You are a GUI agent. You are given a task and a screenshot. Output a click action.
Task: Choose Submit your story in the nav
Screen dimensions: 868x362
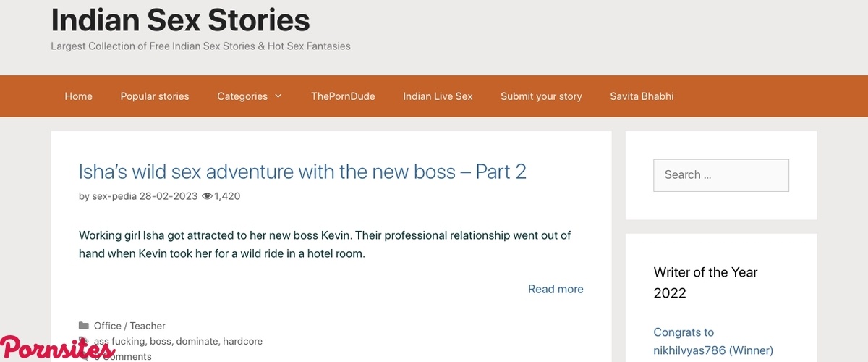(x=541, y=96)
